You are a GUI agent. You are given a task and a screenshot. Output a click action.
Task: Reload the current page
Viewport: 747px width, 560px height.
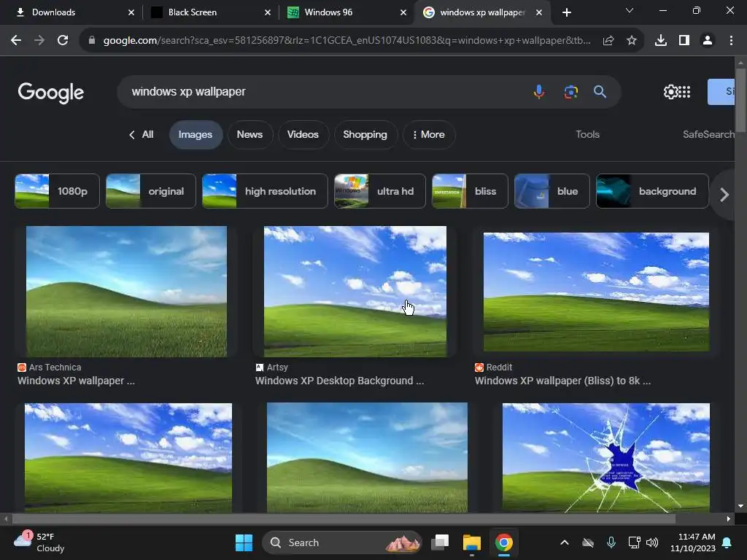(63, 41)
